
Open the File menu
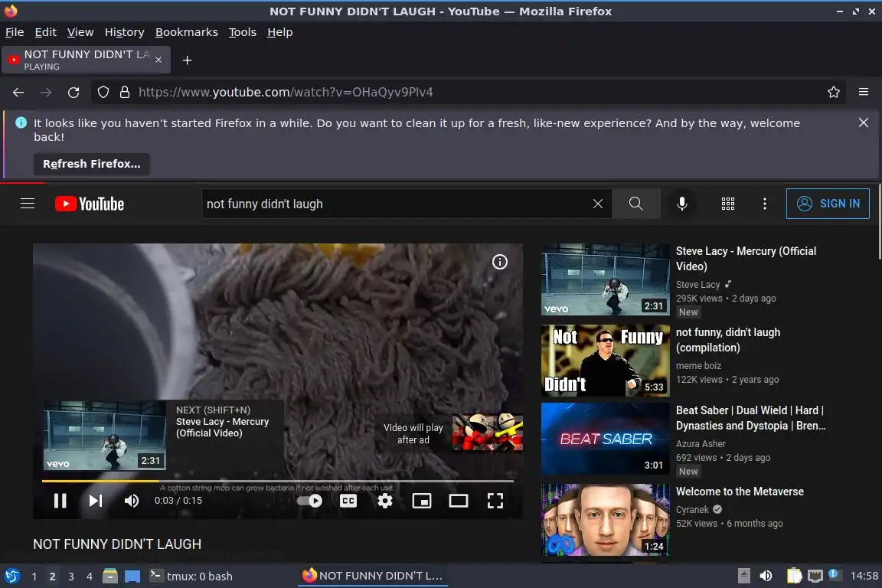15,32
